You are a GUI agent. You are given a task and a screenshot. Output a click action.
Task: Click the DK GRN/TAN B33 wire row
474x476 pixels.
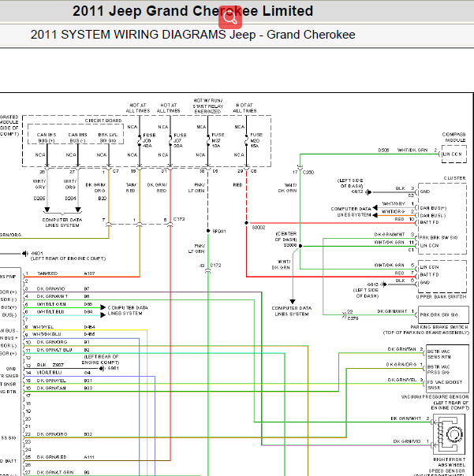[x=65, y=388]
